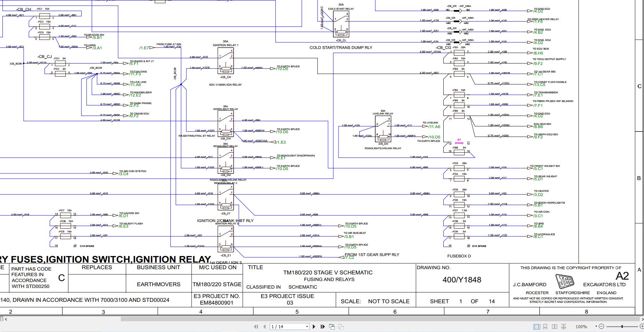644x332 pixels.
Task: Select continuous page view mode
Action: pos(545,326)
